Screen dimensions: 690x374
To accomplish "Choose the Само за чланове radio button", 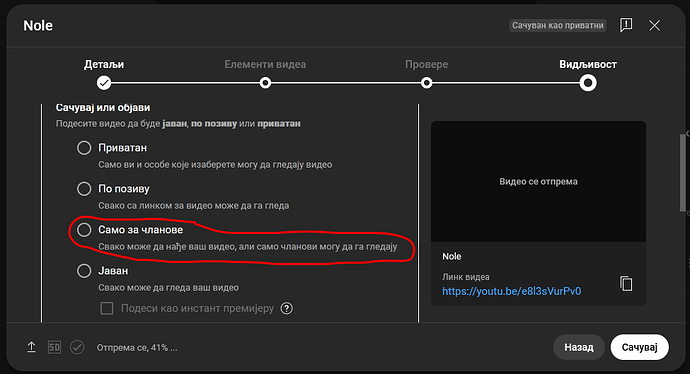I will [x=84, y=230].
